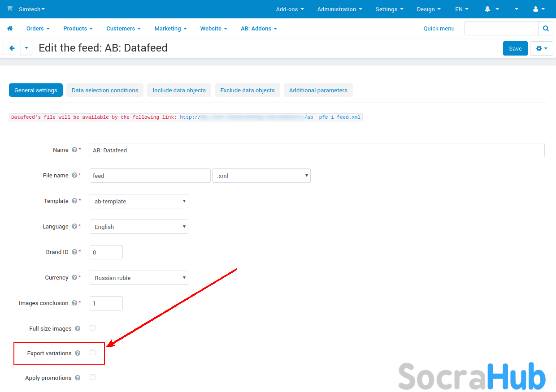
Task: Click the Save button
Action: pos(515,48)
